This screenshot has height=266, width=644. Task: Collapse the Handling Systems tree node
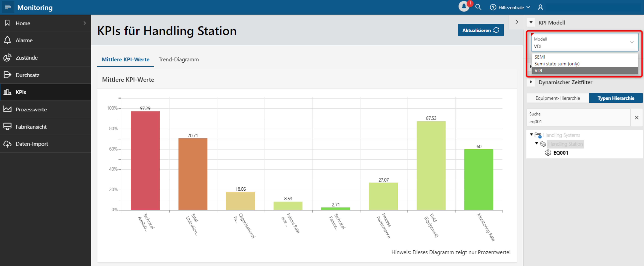(x=531, y=134)
